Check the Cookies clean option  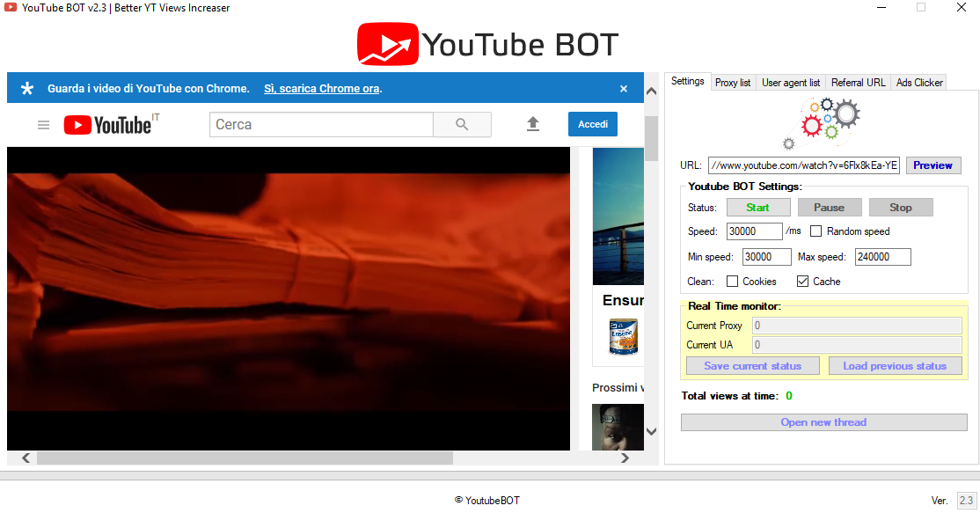pos(730,281)
